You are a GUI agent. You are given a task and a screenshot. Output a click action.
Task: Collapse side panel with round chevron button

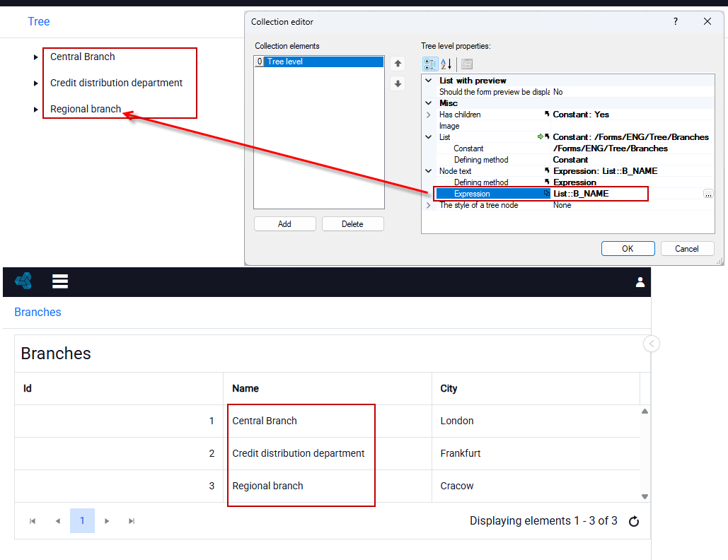pyautogui.click(x=652, y=344)
